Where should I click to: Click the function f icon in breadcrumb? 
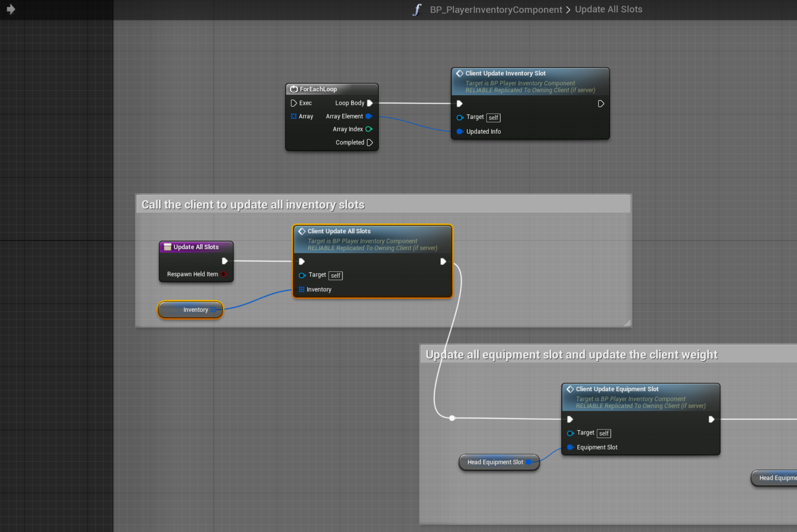[417, 9]
